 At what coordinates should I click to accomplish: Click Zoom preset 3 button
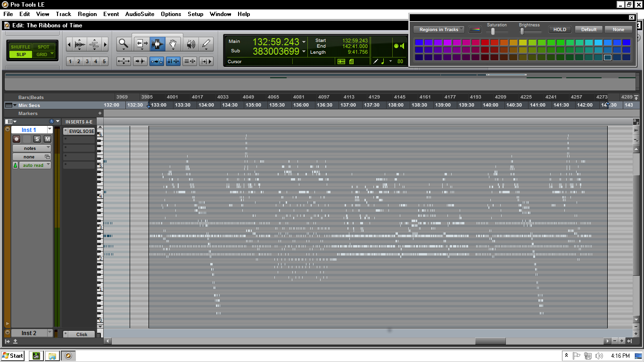point(87,61)
